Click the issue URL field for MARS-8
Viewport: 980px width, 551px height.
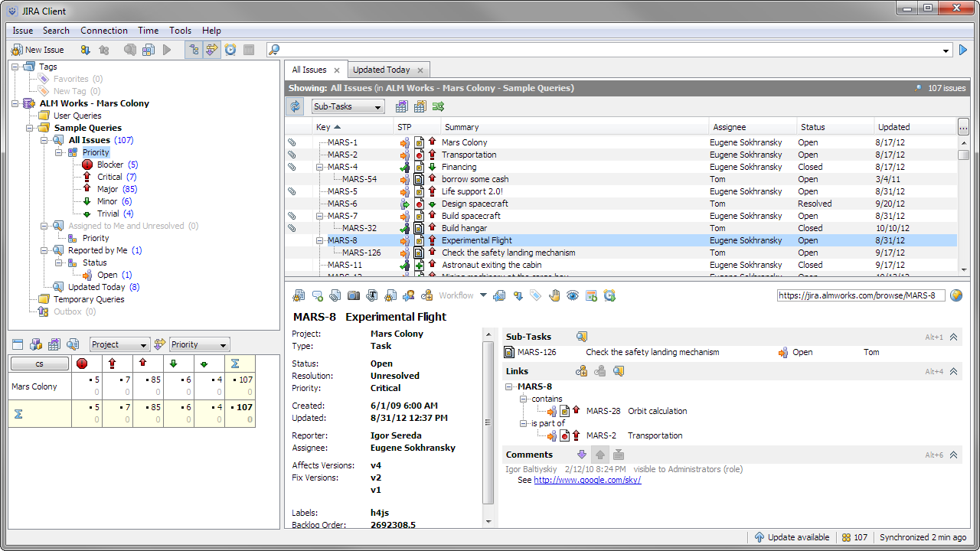coord(861,295)
